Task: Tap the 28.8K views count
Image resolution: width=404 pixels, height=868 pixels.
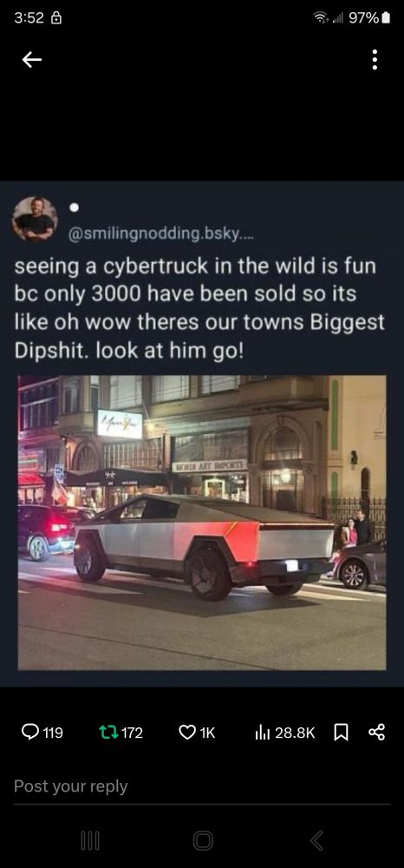Action: pos(295,733)
